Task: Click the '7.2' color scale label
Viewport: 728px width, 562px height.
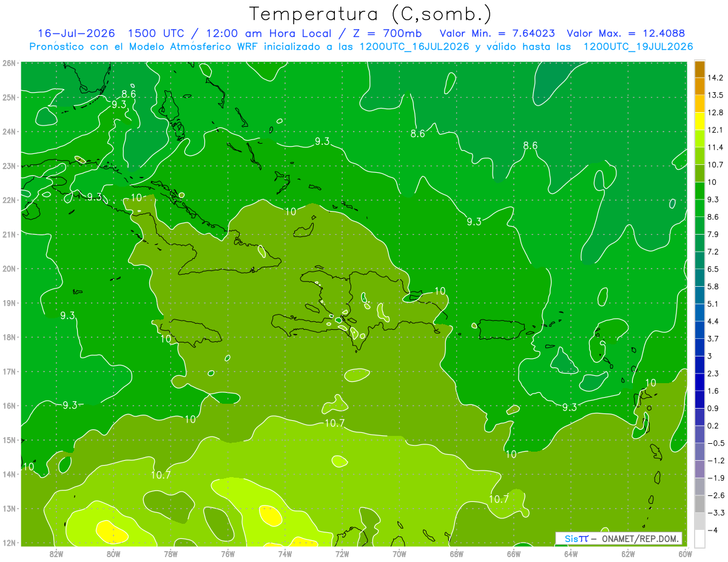Action: 713,252
